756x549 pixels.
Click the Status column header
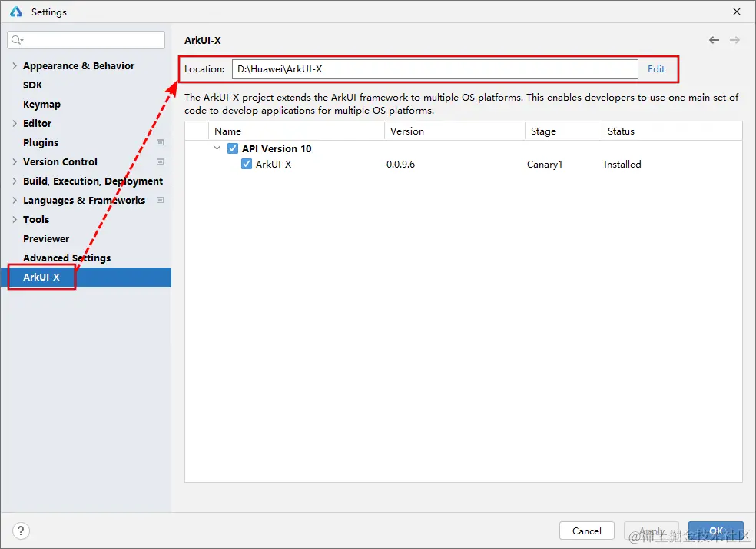672,131
